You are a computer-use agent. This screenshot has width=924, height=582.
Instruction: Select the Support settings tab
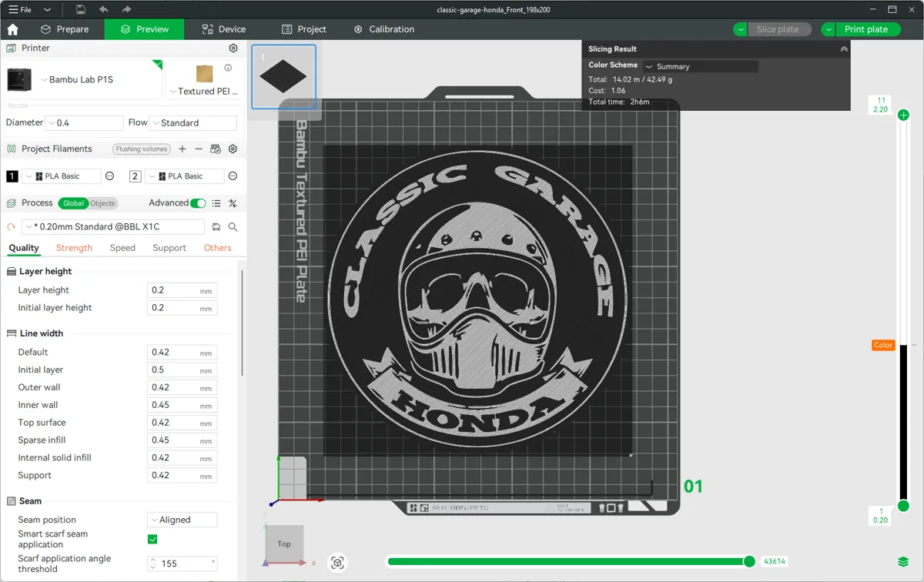tap(169, 248)
